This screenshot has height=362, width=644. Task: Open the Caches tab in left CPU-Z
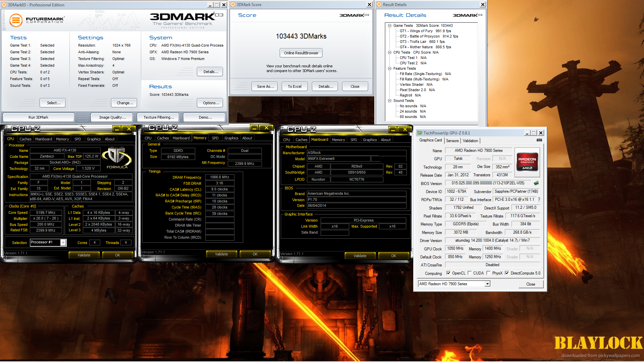(25, 139)
